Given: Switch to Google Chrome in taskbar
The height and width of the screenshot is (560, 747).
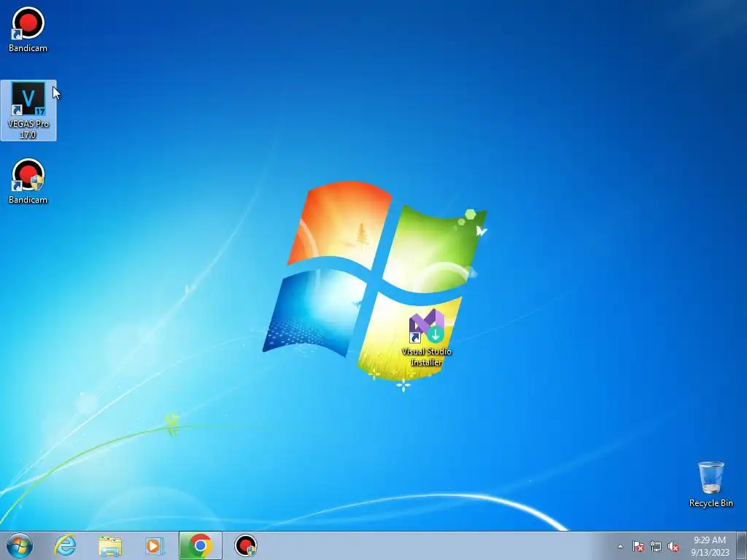Looking at the screenshot, I should tap(201, 545).
